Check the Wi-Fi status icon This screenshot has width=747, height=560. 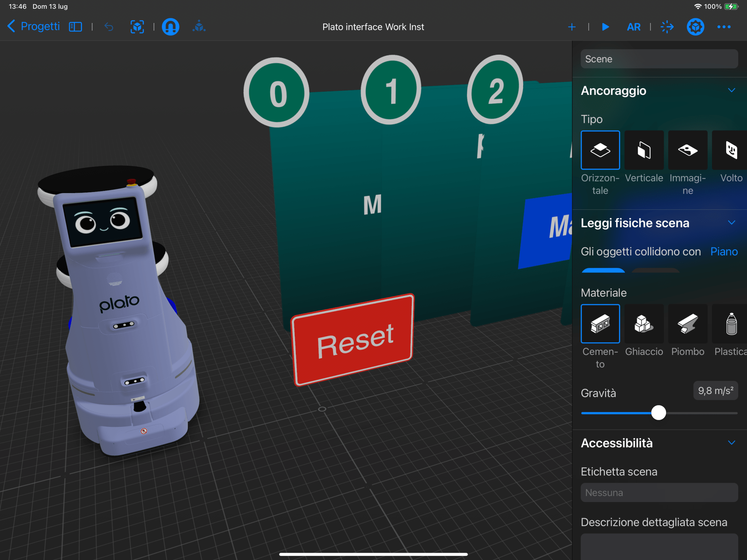point(698,7)
